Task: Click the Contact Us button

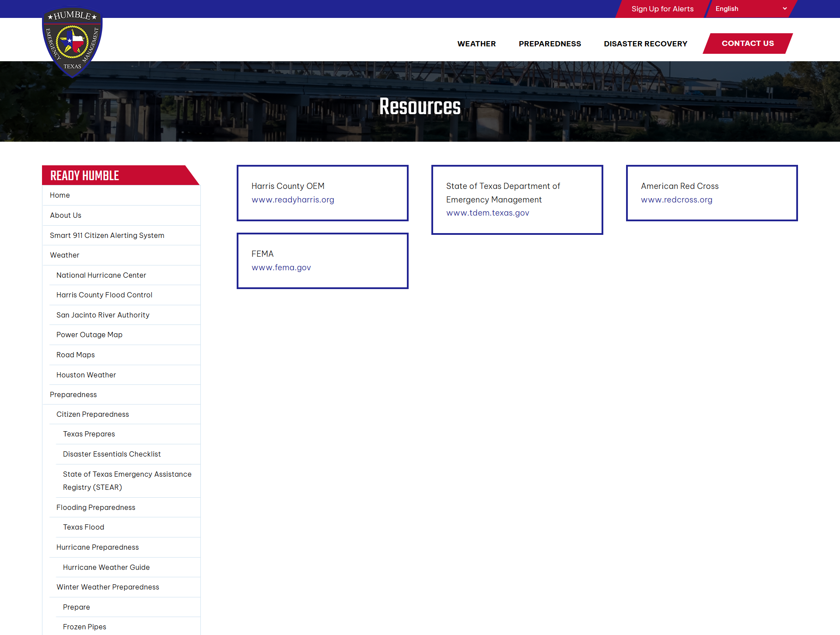Action: [x=748, y=43]
